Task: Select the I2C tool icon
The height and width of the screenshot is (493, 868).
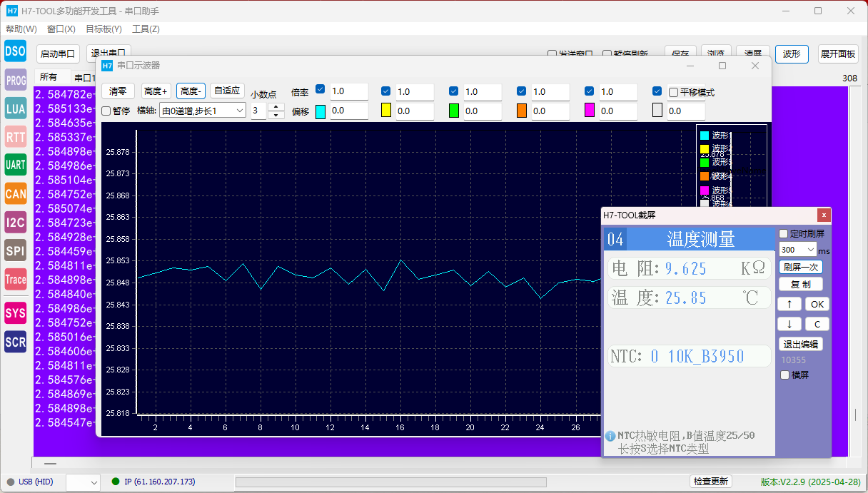Action: tap(16, 222)
